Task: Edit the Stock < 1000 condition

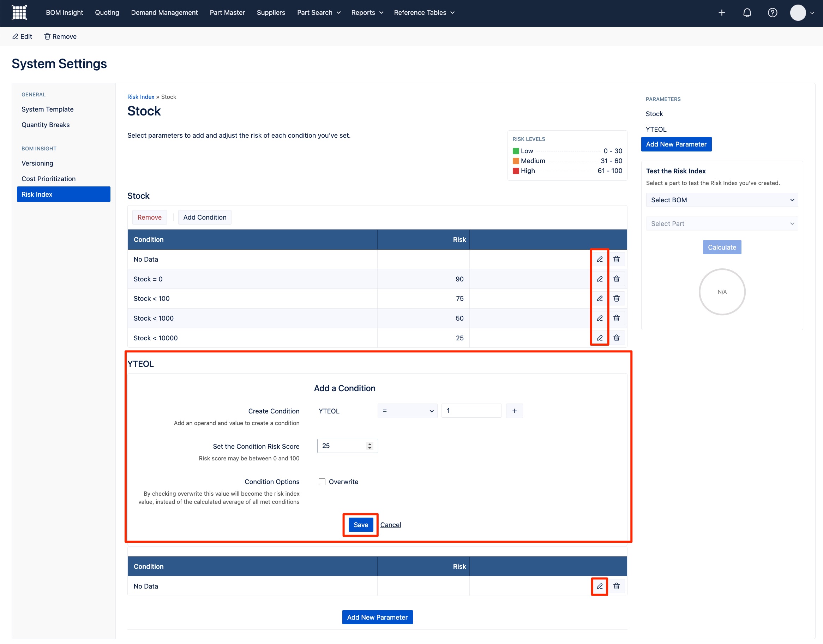Action: click(600, 318)
